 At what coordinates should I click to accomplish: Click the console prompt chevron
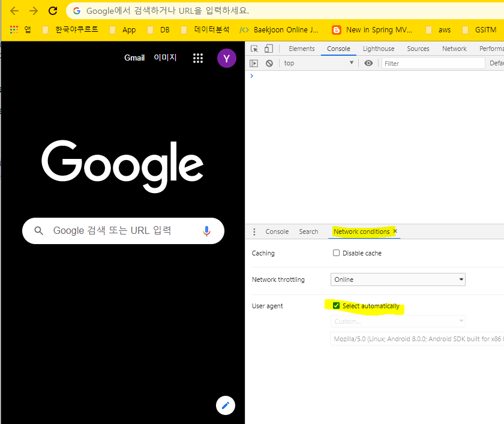(251, 76)
